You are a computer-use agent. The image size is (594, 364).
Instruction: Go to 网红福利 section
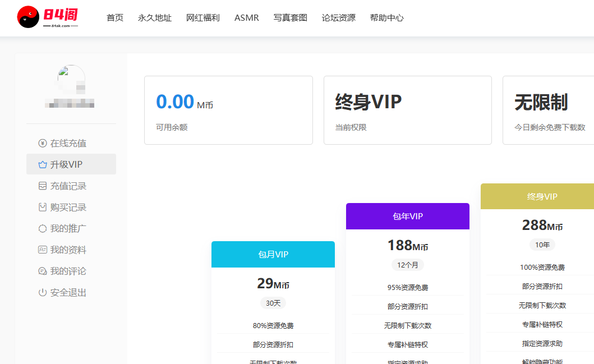(x=203, y=18)
